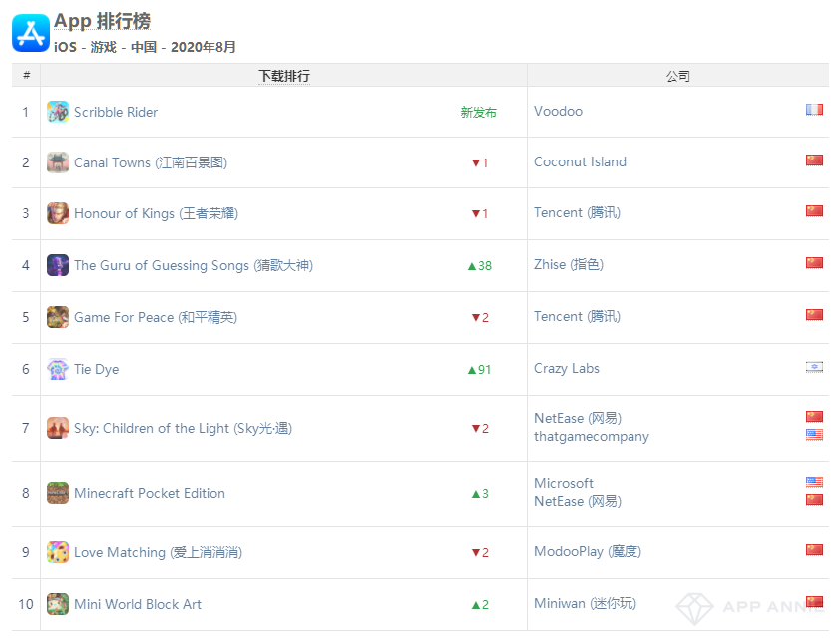Open the Sky: Children of the Light link

tap(183, 428)
